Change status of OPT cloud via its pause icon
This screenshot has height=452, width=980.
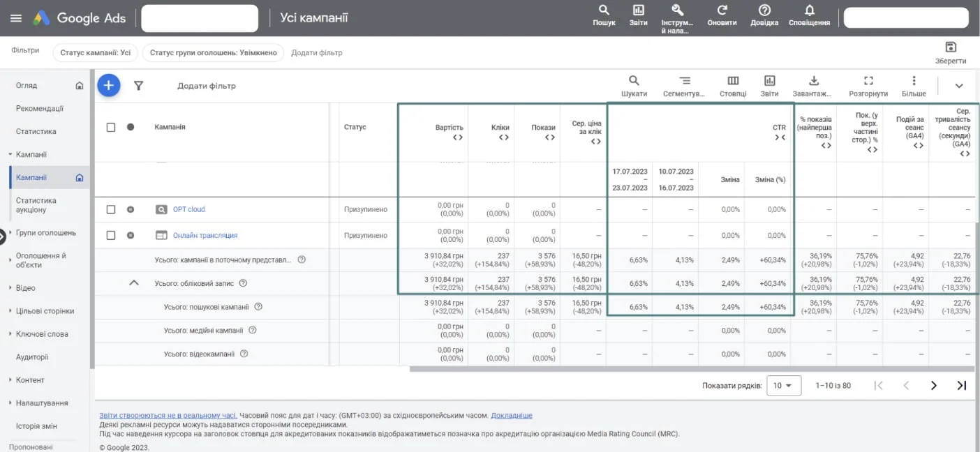(131, 209)
